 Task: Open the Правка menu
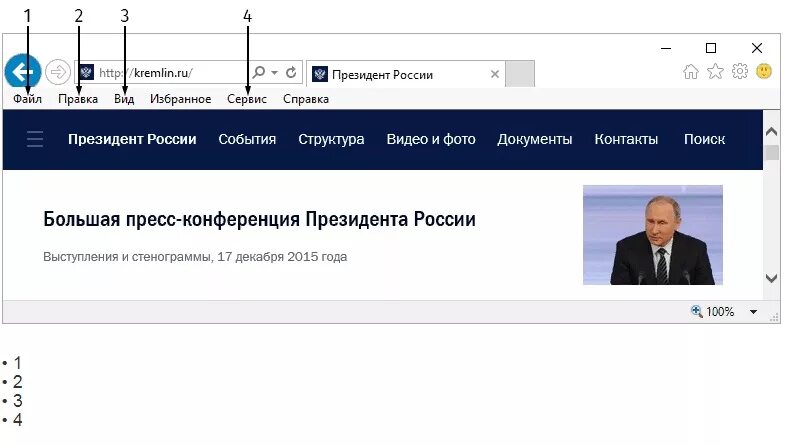point(78,99)
